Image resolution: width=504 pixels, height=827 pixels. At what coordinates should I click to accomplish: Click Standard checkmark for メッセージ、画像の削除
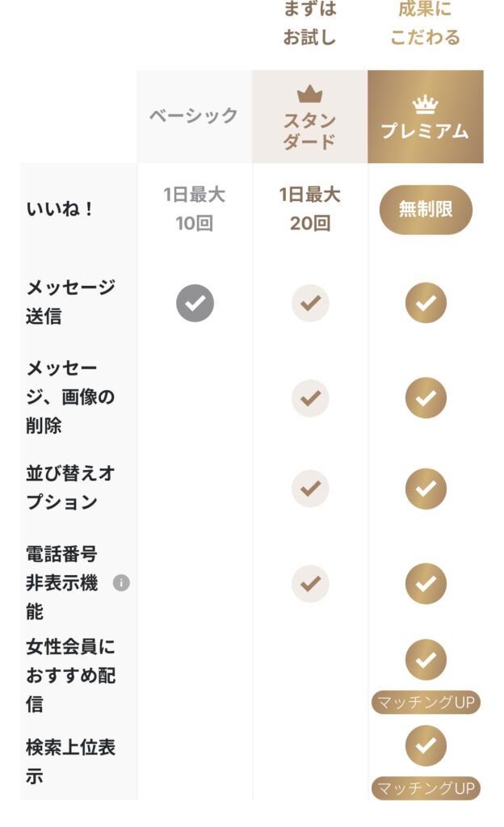310,398
